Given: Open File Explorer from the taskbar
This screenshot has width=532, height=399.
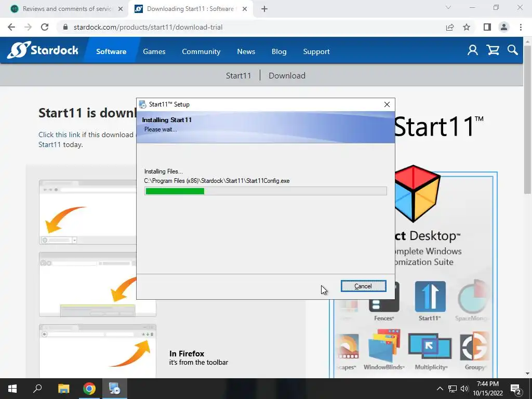Looking at the screenshot, I should click(x=63, y=389).
